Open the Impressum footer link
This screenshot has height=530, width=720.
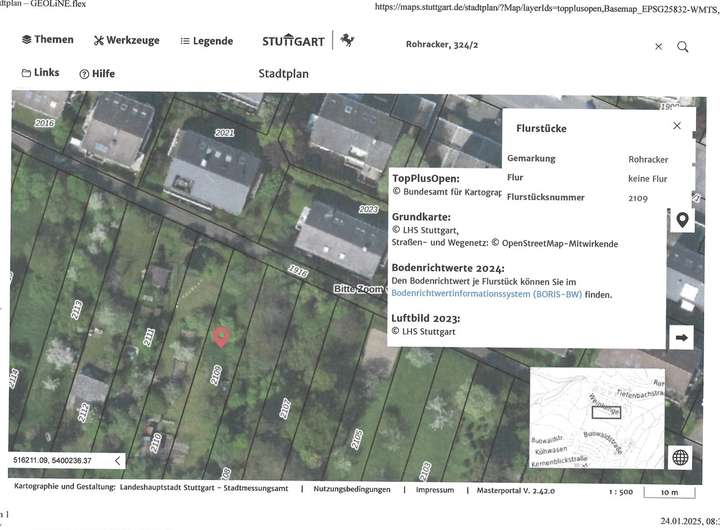coord(433,490)
